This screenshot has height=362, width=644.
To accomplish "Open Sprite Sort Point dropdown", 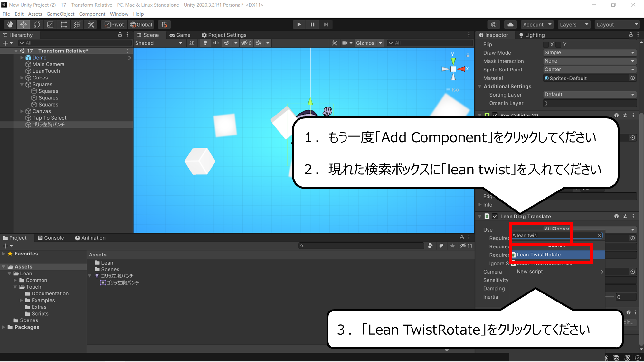I will click(x=590, y=70).
